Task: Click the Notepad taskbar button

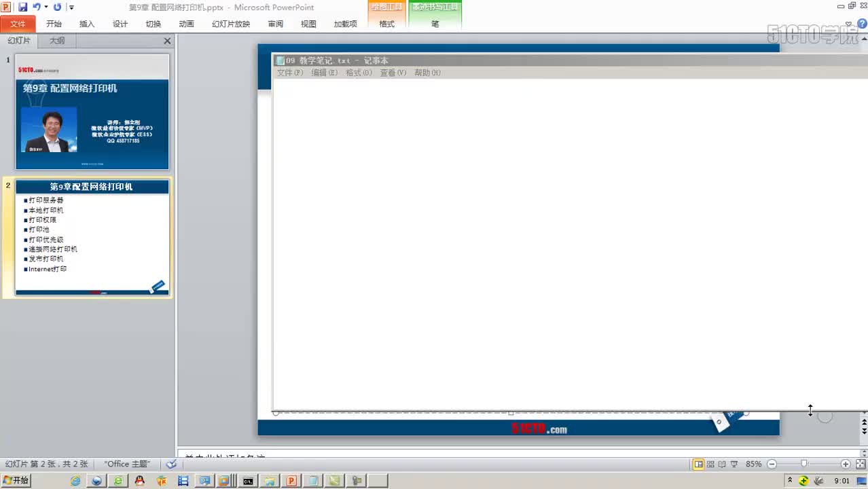Action: point(313,480)
